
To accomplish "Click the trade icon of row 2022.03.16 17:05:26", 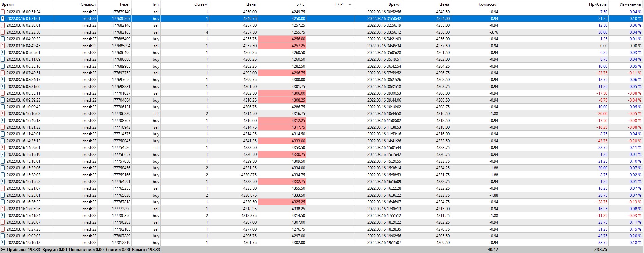I will pos(3,209).
